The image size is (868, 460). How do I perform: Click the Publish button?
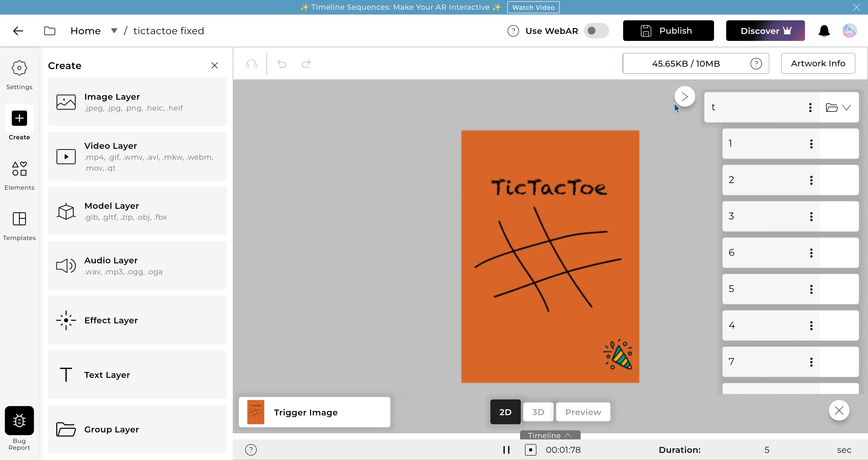(x=668, y=31)
